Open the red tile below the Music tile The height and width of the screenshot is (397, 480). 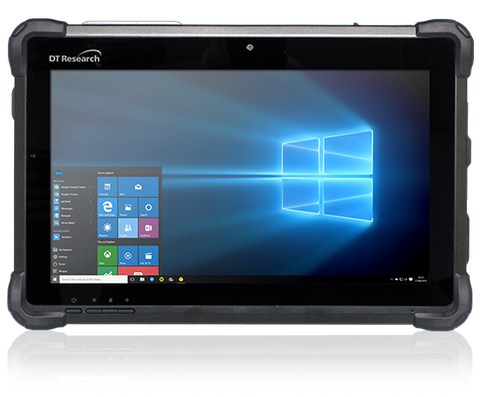138,271
